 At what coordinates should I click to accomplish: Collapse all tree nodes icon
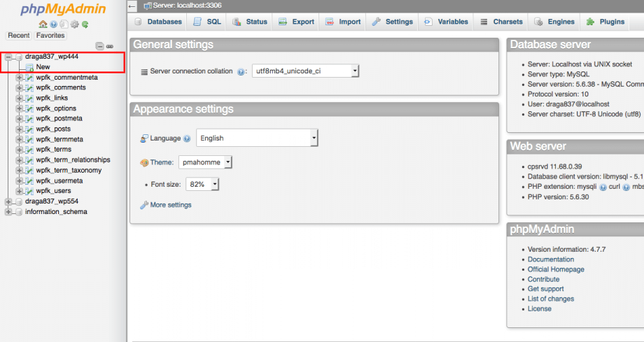[99, 46]
